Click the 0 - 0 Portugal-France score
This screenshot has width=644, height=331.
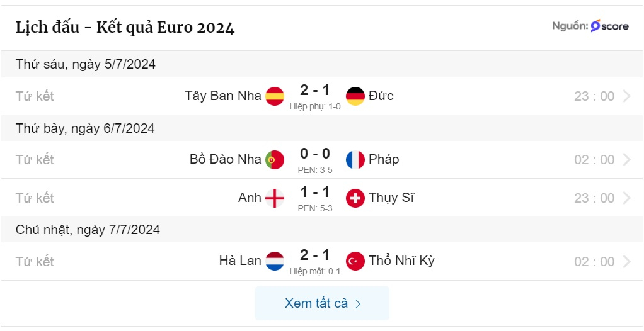tap(315, 154)
